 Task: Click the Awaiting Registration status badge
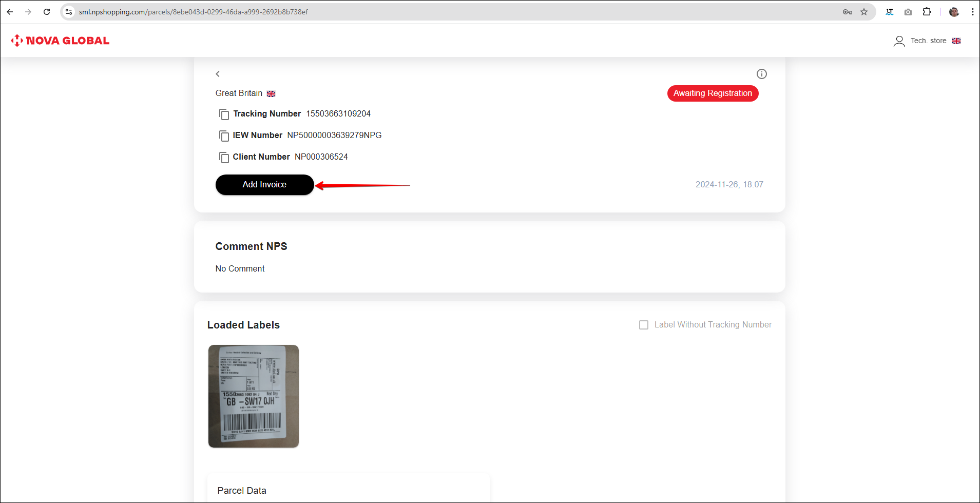coord(713,93)
